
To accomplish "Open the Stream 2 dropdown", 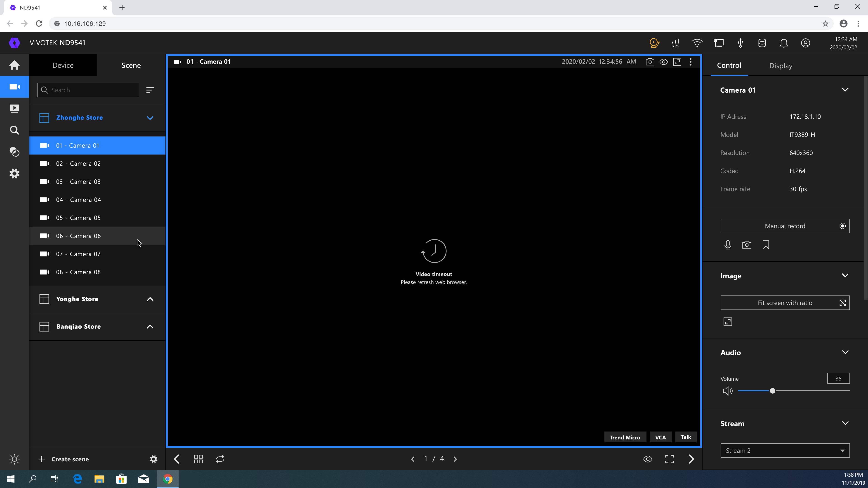I will pyautogui.click(x=785, y=451).
